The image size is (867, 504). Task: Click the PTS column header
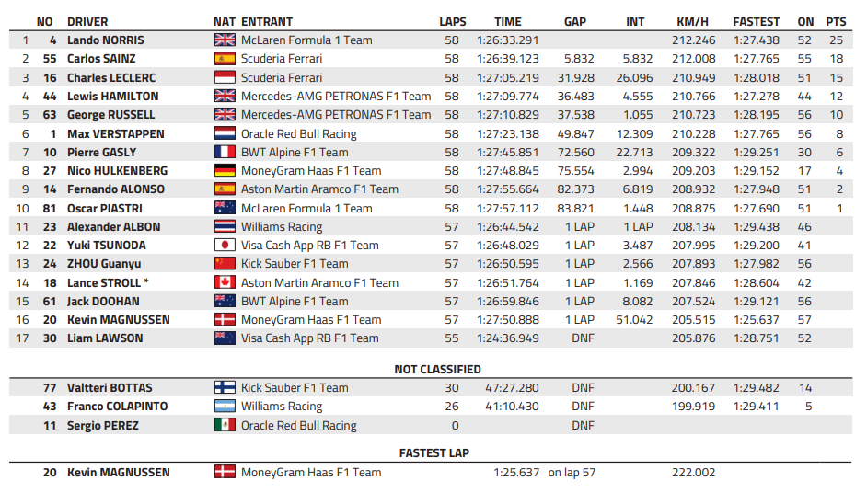[x=836, y=22]
